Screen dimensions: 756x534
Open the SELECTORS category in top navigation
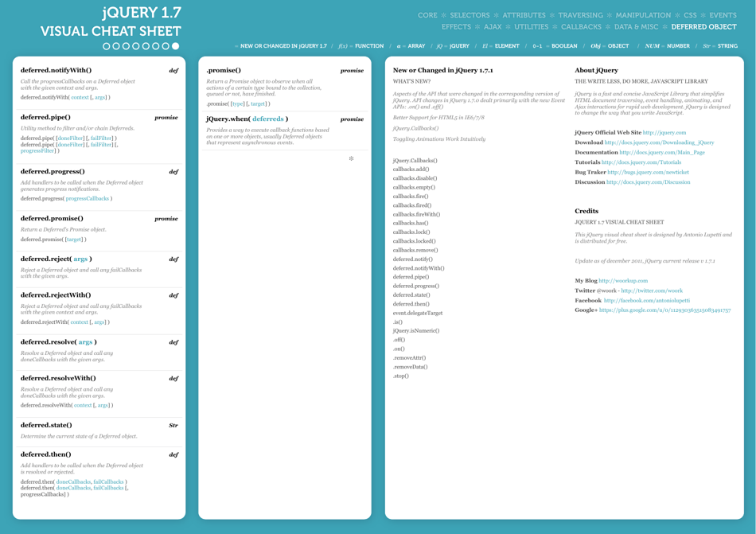click(469, 14)
